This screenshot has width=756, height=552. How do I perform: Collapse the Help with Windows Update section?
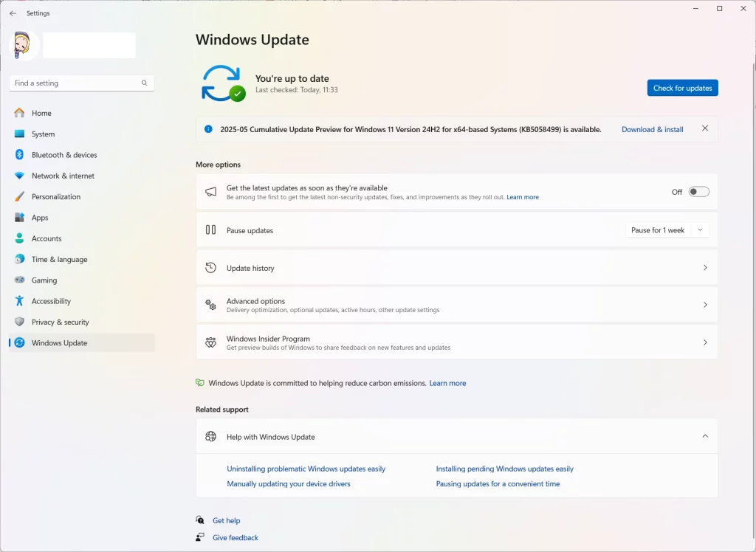705,436
